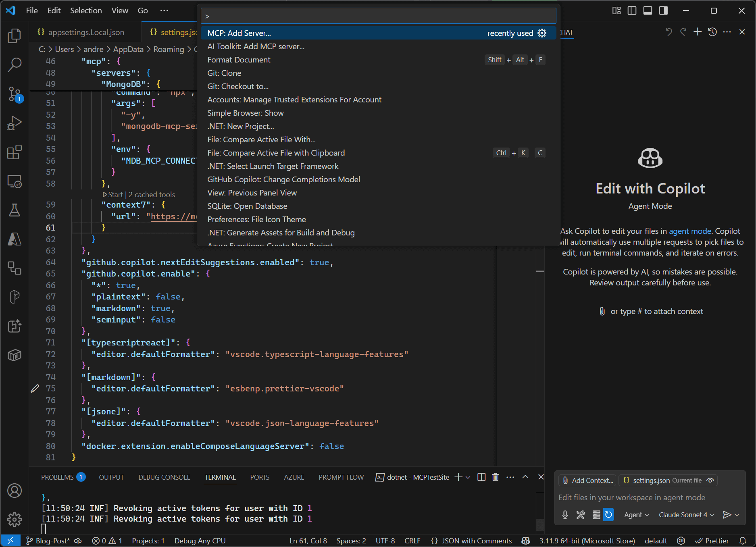
Task: Switch to the PORTS tab
Action: 260,477
